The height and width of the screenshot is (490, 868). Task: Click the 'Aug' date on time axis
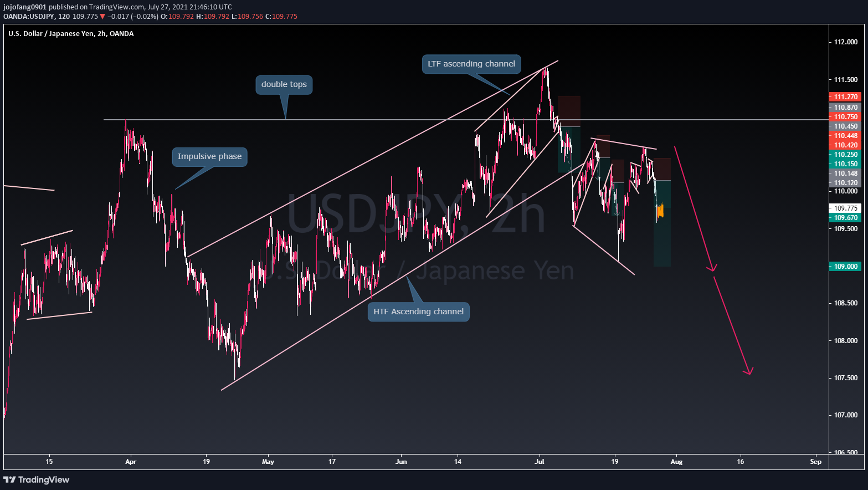[676, 461]
